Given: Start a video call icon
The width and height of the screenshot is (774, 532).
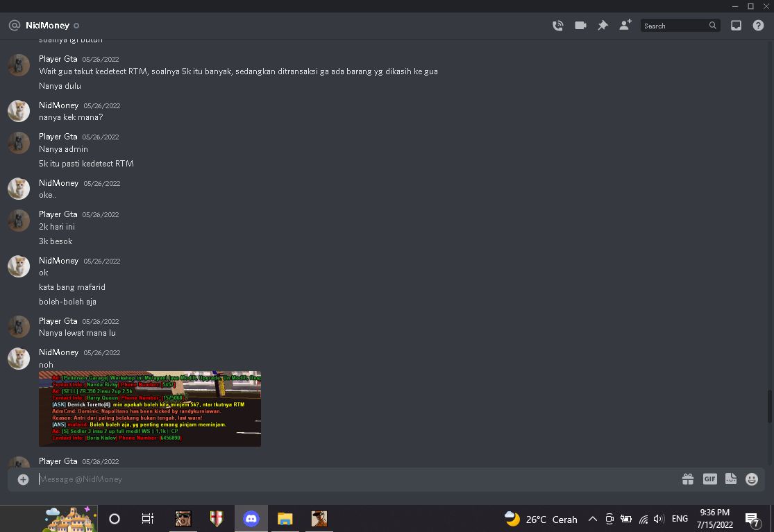Looking at the screenshot, I should 580,25.
